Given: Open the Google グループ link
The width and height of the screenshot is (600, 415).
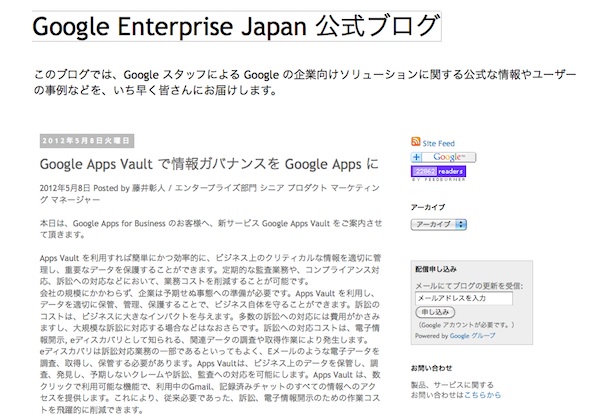Looking at the screenshot, I should pyautogui.click(x=473, y=336).
